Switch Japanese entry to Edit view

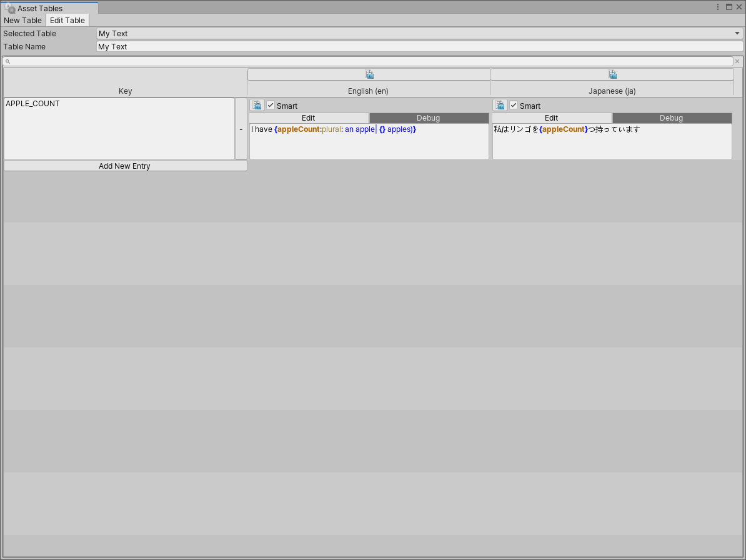click(x=552, y=117)
